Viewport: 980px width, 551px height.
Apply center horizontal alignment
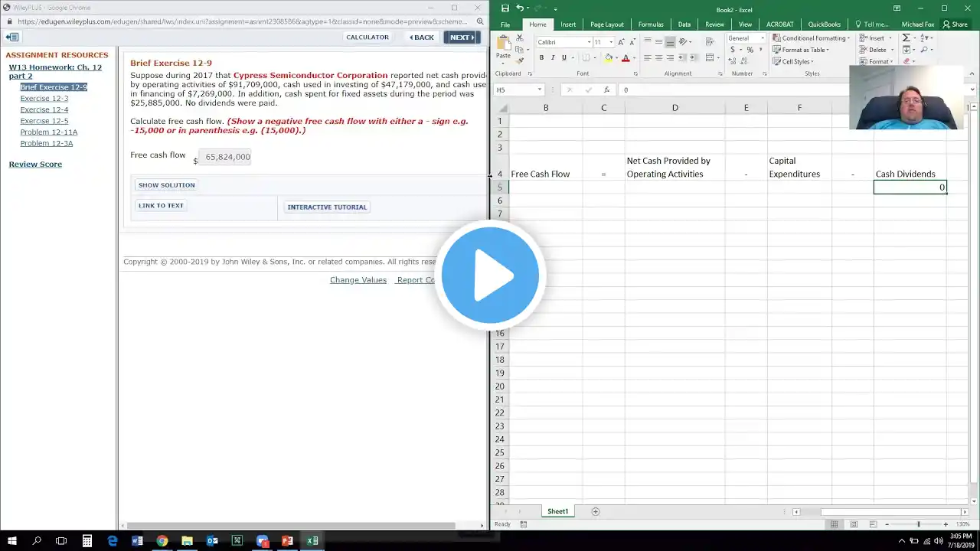coord(658,57)
